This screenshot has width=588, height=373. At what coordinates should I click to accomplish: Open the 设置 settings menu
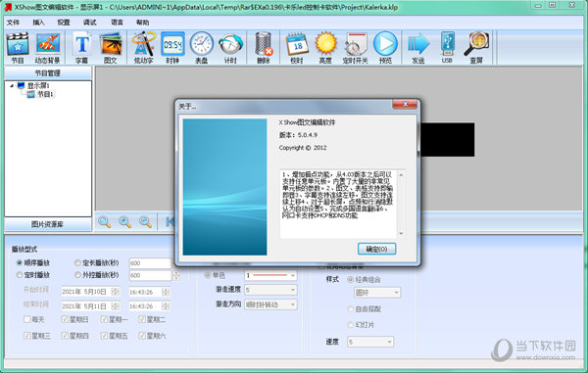coord(64,23)
